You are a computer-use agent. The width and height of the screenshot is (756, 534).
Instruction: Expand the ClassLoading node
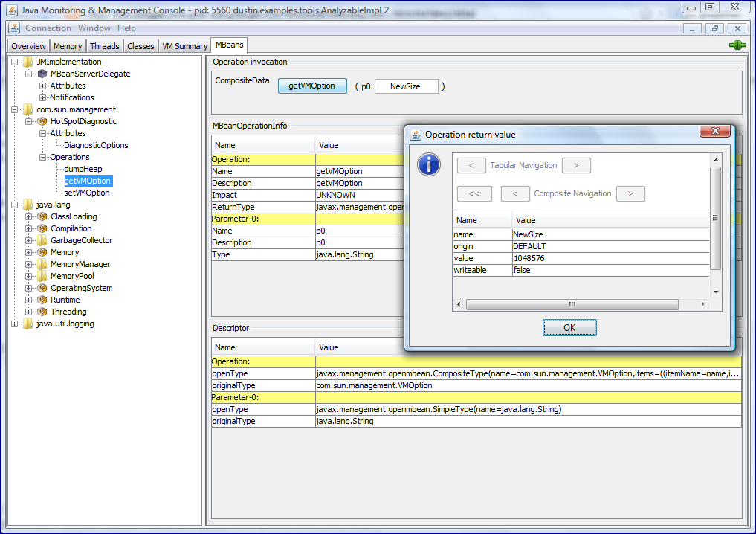[29, 217]
